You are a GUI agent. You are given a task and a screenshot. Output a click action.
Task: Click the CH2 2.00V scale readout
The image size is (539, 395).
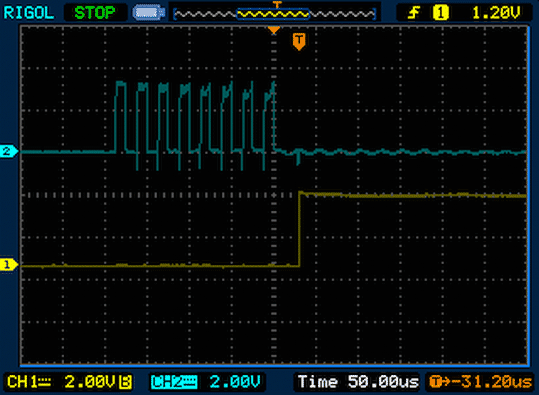235,382
